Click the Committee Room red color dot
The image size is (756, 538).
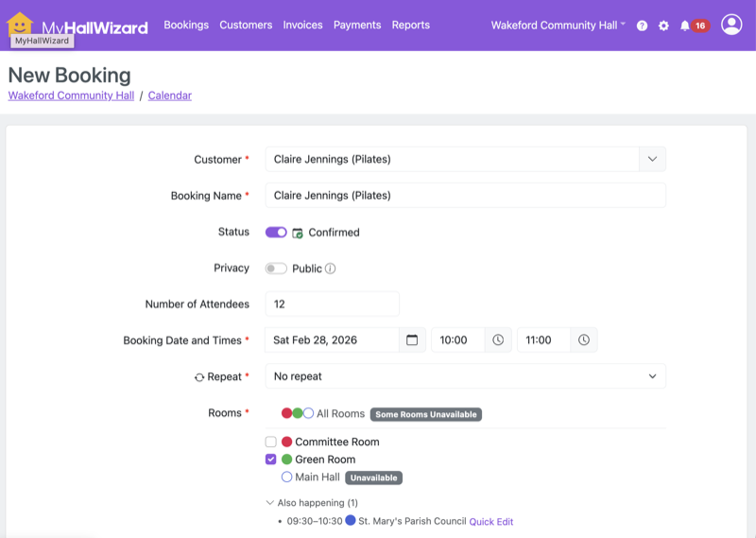(x=287, y=442)
